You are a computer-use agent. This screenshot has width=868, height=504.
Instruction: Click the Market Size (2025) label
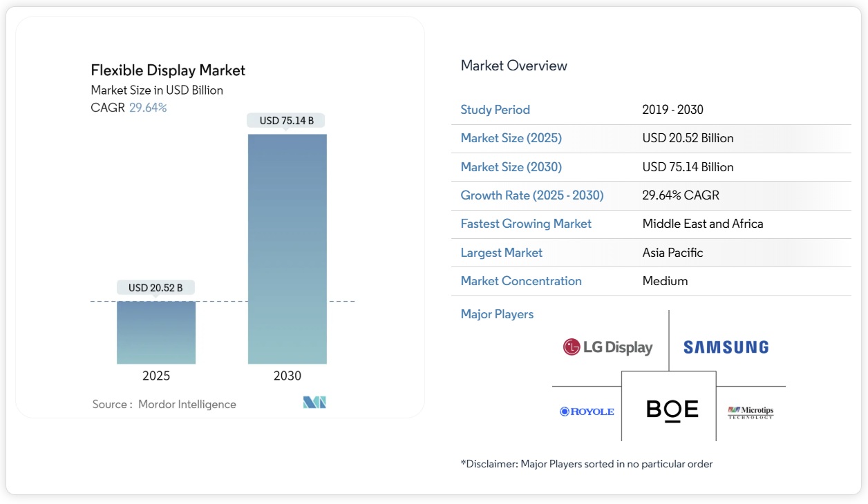(511, 138)
